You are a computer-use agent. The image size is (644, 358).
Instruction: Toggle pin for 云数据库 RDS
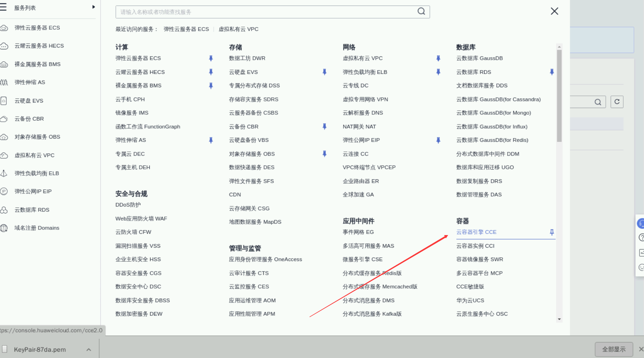point(552,72)
